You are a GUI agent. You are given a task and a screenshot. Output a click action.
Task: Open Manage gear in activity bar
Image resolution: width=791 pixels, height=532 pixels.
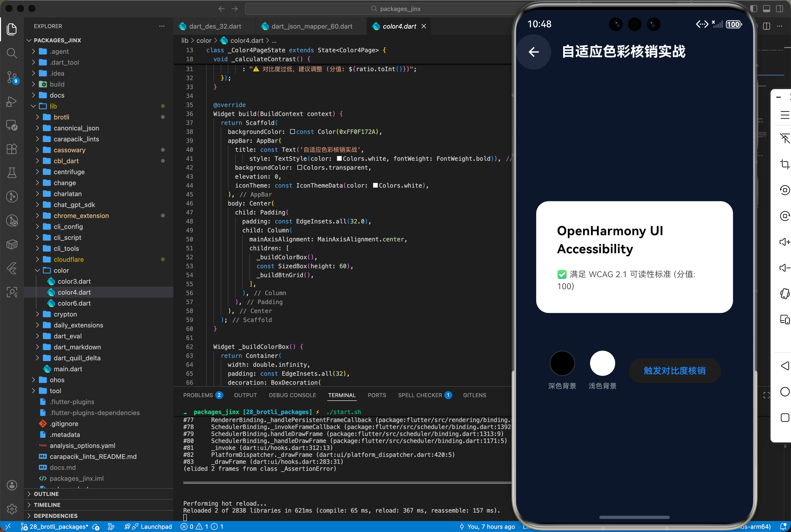[12, 509]
